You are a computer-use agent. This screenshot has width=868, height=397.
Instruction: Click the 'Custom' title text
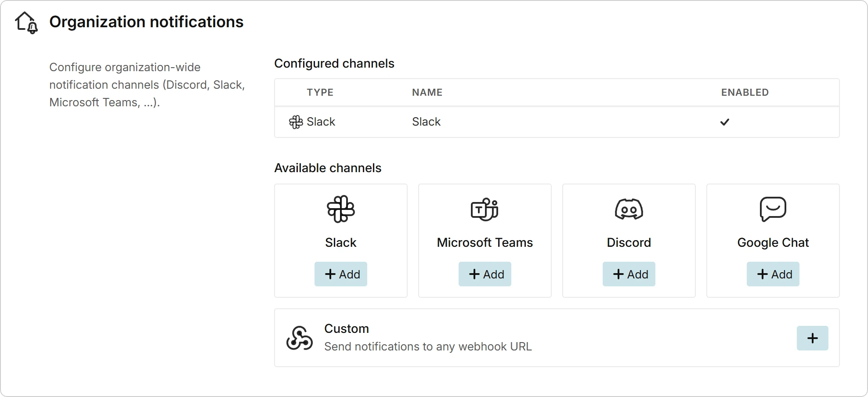(347, 328)
